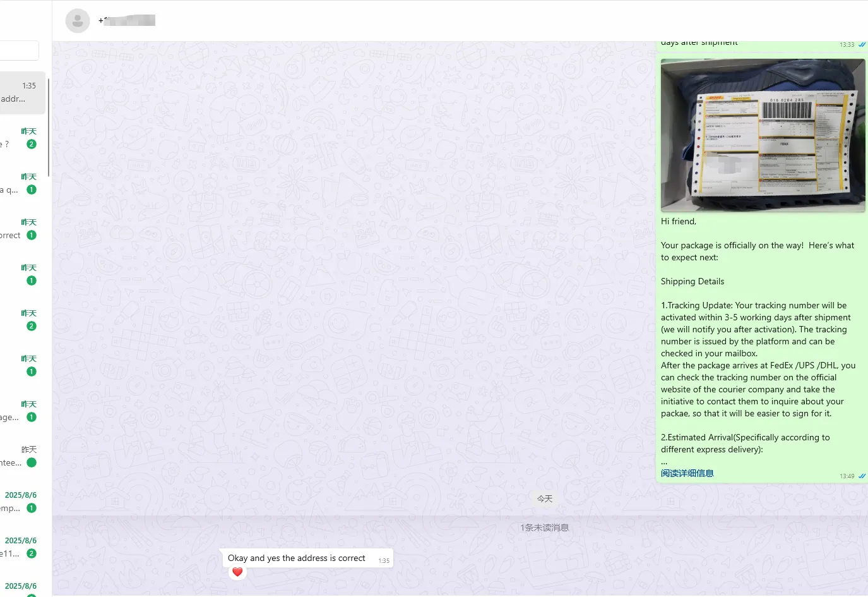The image size is (868, 597).
Task: Click the chat list vertical scrollbar
Action: point(49,126)
